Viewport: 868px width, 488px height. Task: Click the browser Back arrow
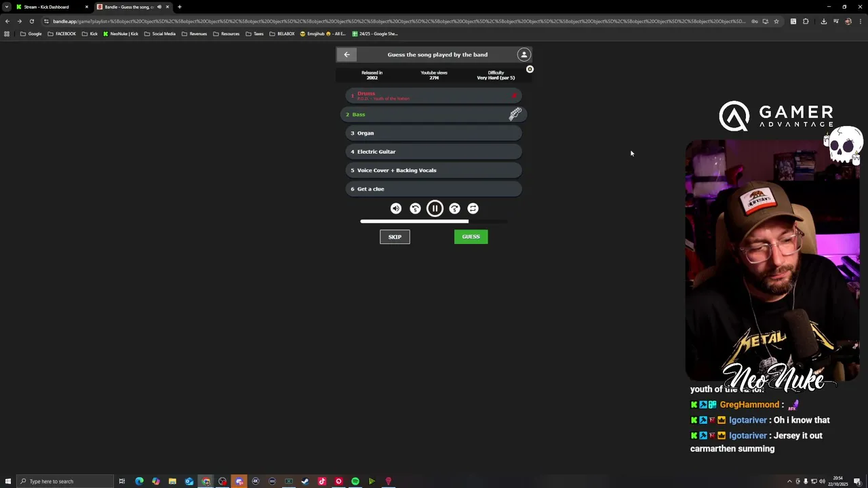(x=7, y=21)
